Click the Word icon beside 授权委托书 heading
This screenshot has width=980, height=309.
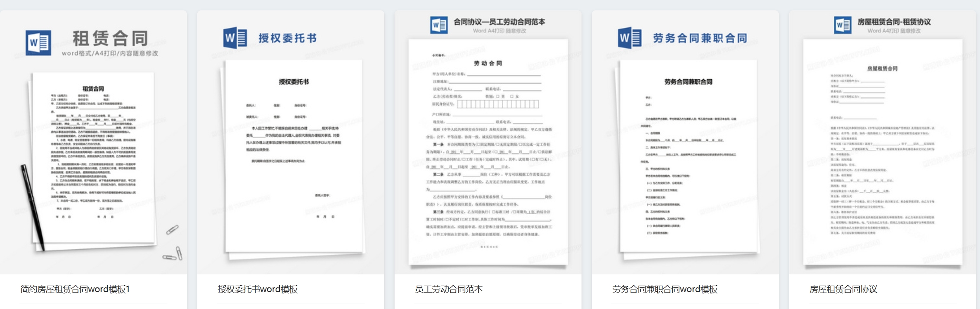[235, 38]
